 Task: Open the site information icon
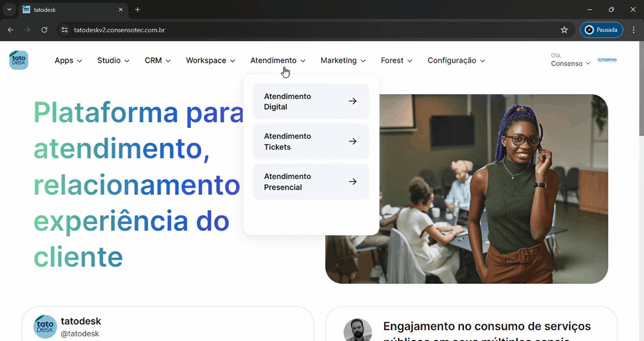[65, 30]
